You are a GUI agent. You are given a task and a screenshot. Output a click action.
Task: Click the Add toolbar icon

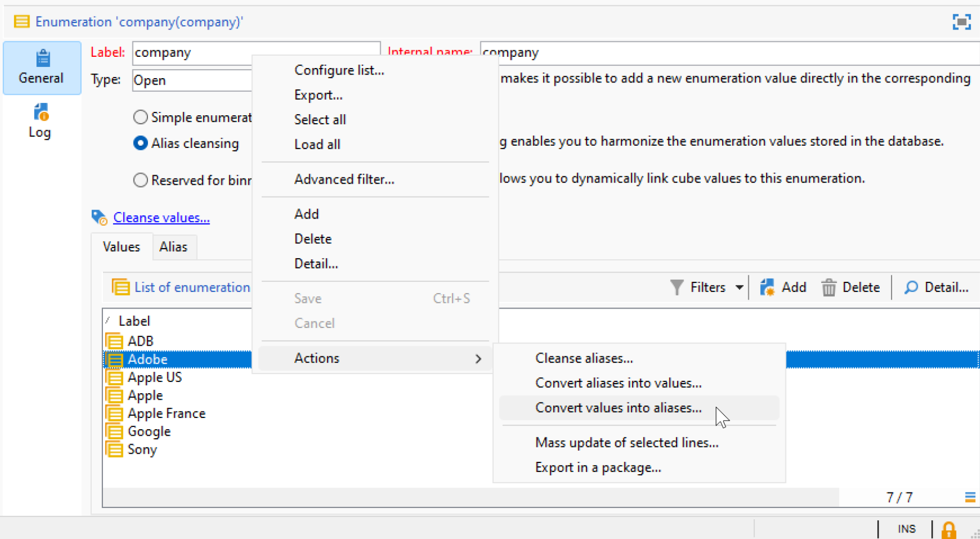[x=767, y=288]
